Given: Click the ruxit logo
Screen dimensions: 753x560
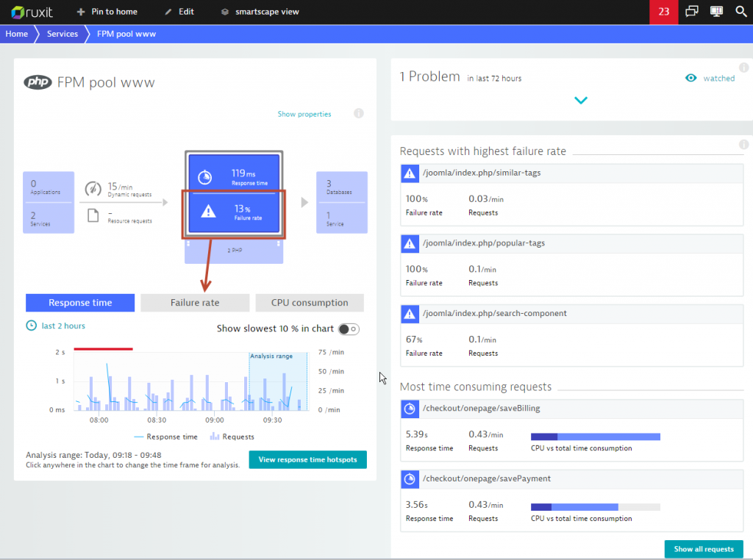Looking at the screenshot, I should 32,12.
